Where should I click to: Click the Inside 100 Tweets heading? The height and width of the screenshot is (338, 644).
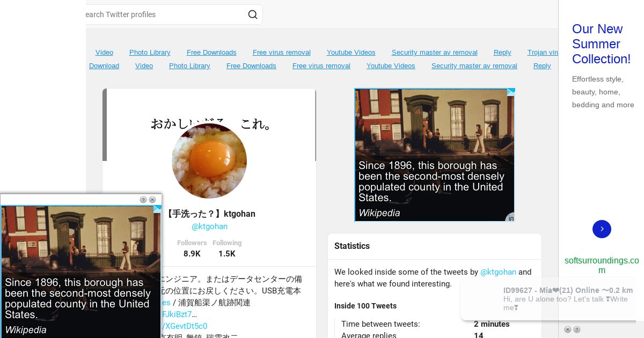click(365, 306)
